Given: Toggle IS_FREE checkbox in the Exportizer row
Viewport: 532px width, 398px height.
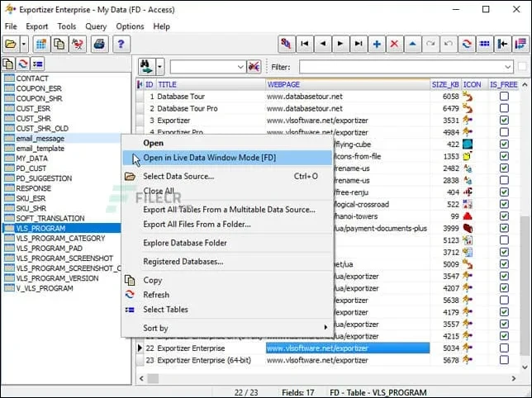Looking at the screenshot, I should pyautogui.click(x=504, y=120).
